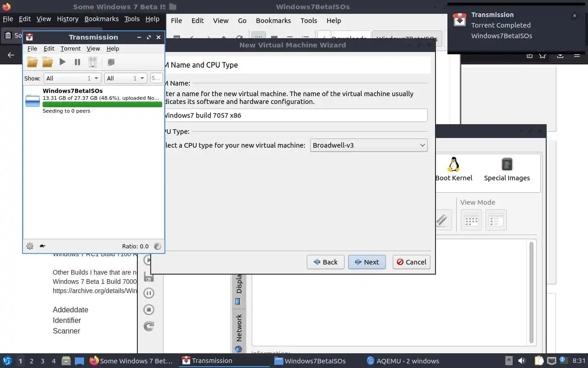
Task: Click the Firefox reader view icon
Action: 529,55
